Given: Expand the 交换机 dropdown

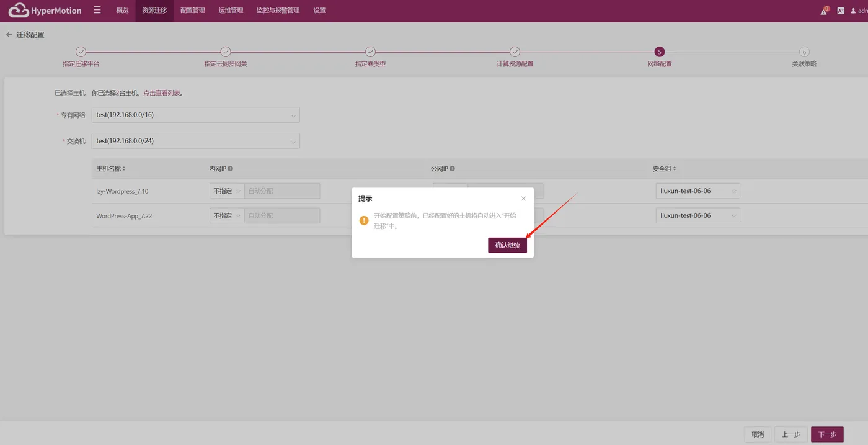Looking at the screenshot, I should [196, 141].
